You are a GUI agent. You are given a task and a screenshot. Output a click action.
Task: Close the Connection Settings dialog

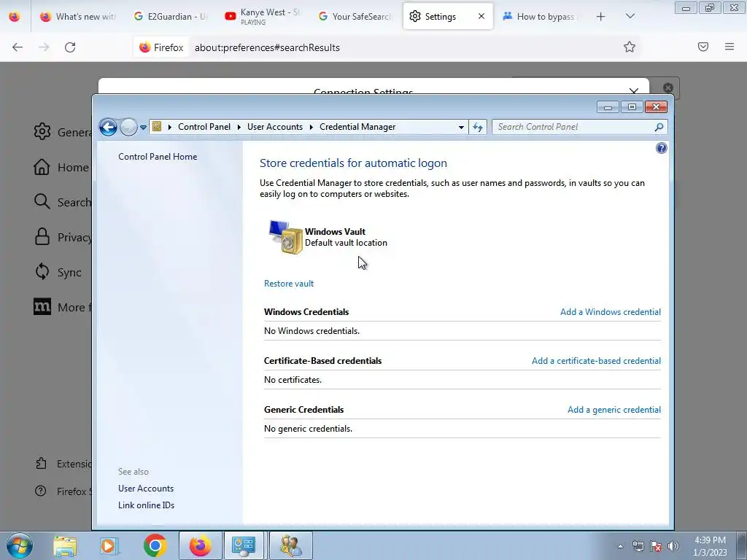pos(634,91)
